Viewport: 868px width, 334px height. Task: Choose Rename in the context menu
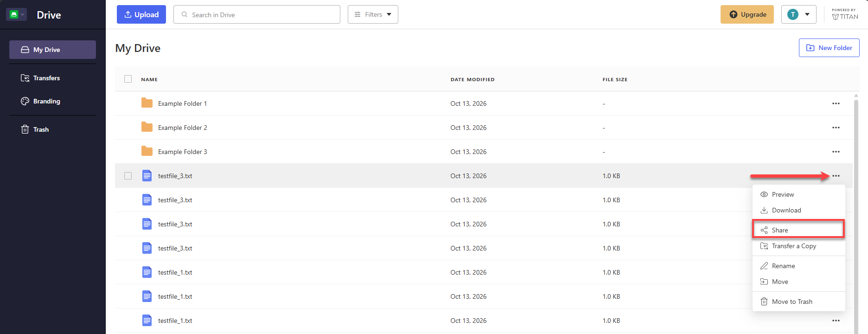(x=798, y=266)
